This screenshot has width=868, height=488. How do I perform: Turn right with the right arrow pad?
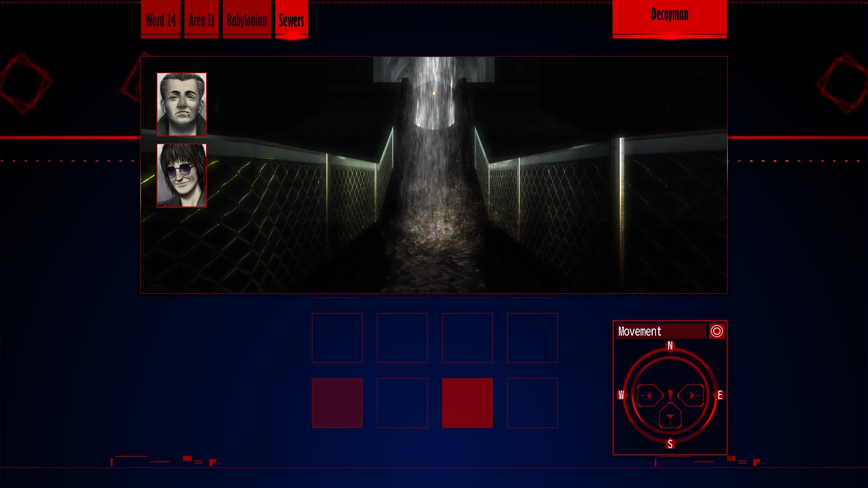point(691,395)
